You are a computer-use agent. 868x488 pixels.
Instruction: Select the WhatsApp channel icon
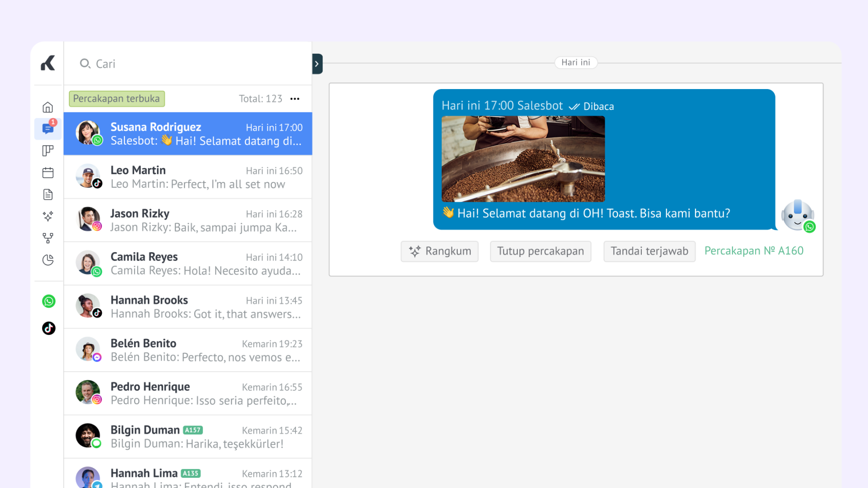[x=48, y=301]
